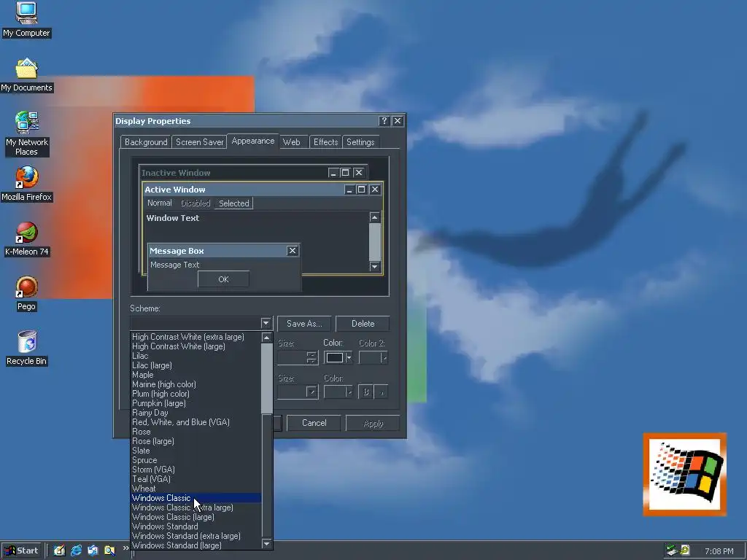Select Windows Standard (large) scheme
Viewport: 747px width, 560px height.
coord(196,545)
